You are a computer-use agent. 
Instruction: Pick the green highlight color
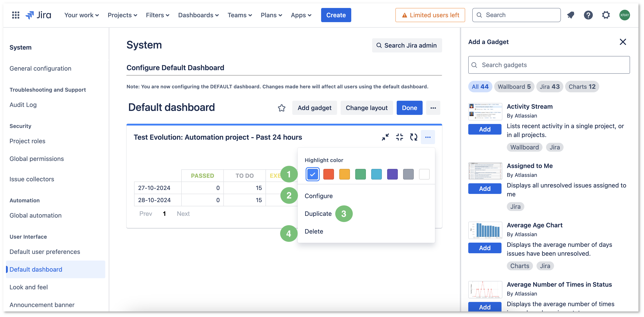[x=360, y=174]
